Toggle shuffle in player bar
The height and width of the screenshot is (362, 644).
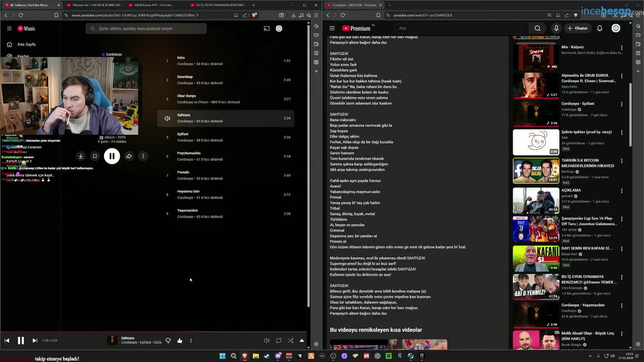point(290,340)
